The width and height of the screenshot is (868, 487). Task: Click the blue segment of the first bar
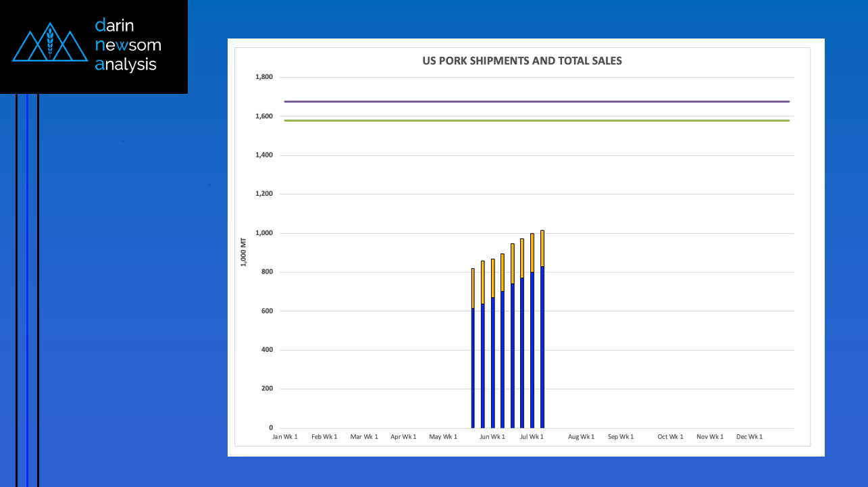pyautogui.click(x=473, y=368)
